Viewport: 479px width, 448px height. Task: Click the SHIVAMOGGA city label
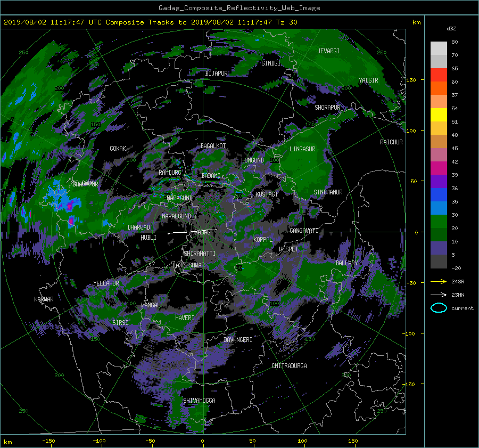coord(199,401)
